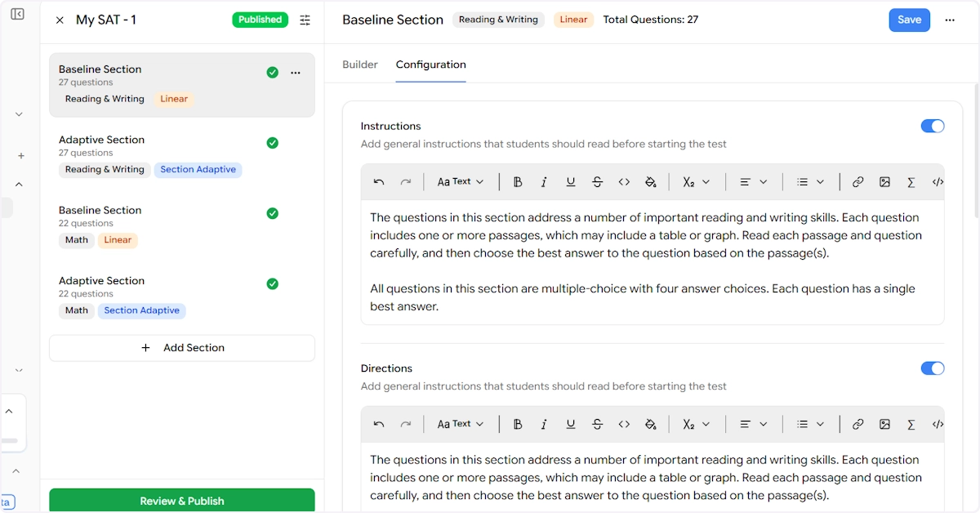This screenshot has height=513, width=980.
Task: Click the blue Save button
Action: pyautogui.click(x=909, y=20)
